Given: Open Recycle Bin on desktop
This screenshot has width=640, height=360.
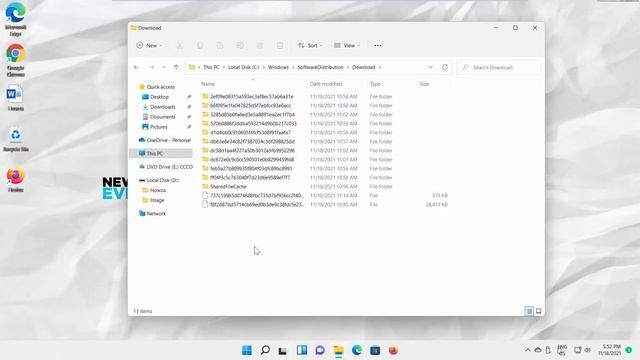Looking at the screenshot, I should click(16, 139).
